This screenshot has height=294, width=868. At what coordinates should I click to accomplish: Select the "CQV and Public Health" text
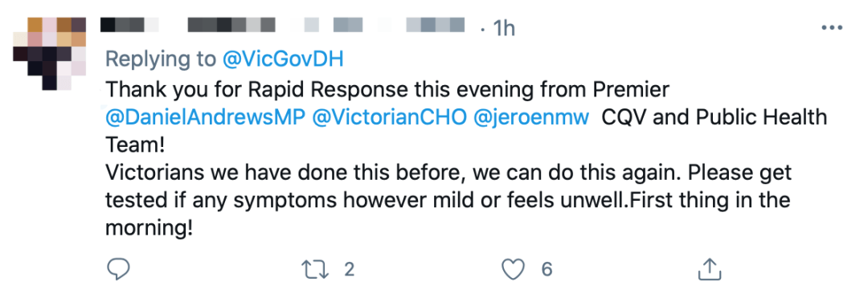(714, 117)
